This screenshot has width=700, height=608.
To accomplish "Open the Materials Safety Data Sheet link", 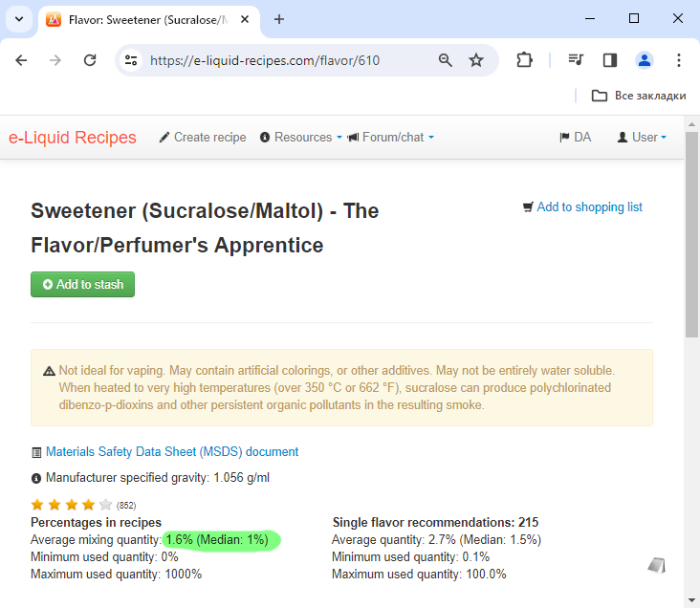I will pyautogui.click(x=172, y=452).
